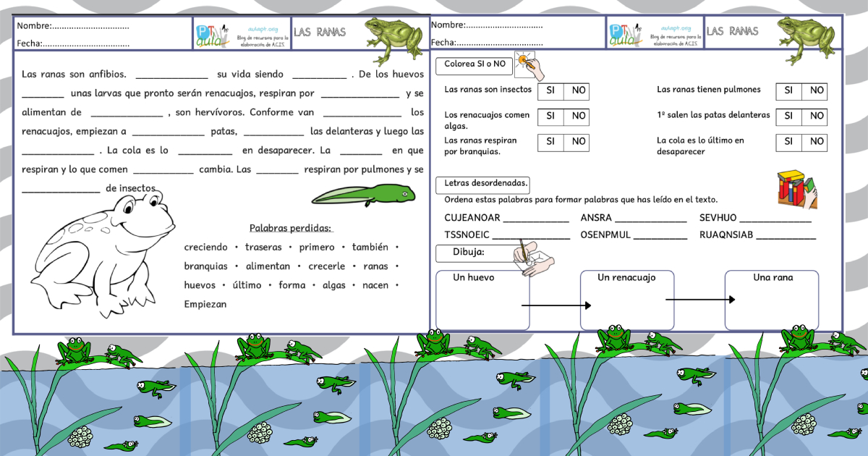
Task: Click the blank before 'su vida siendo'
Action: 172,75
